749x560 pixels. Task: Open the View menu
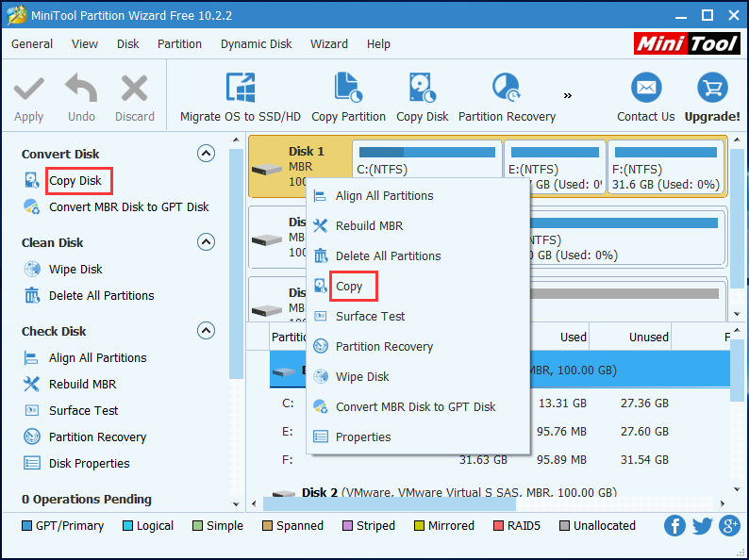85,44
